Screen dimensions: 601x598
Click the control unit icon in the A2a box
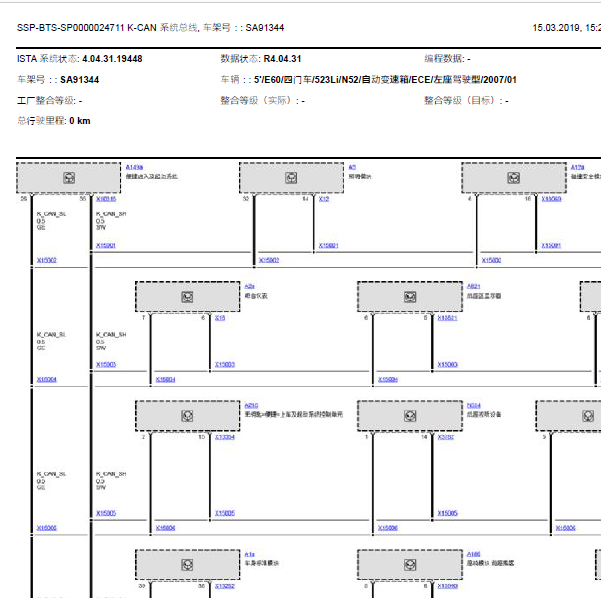[x=187, y=297]
